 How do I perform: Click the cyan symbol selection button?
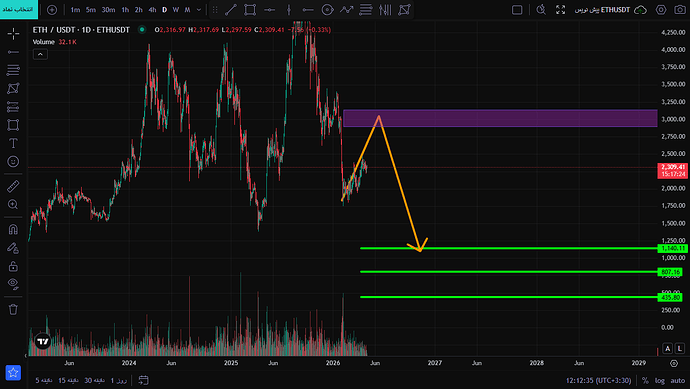coord(19,9)
